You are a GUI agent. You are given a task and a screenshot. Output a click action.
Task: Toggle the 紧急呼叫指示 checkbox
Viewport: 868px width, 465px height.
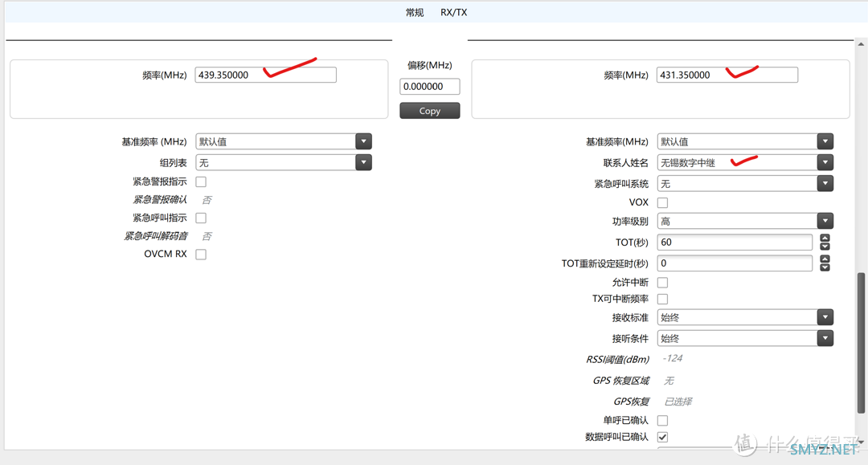[x=201, y=218]
